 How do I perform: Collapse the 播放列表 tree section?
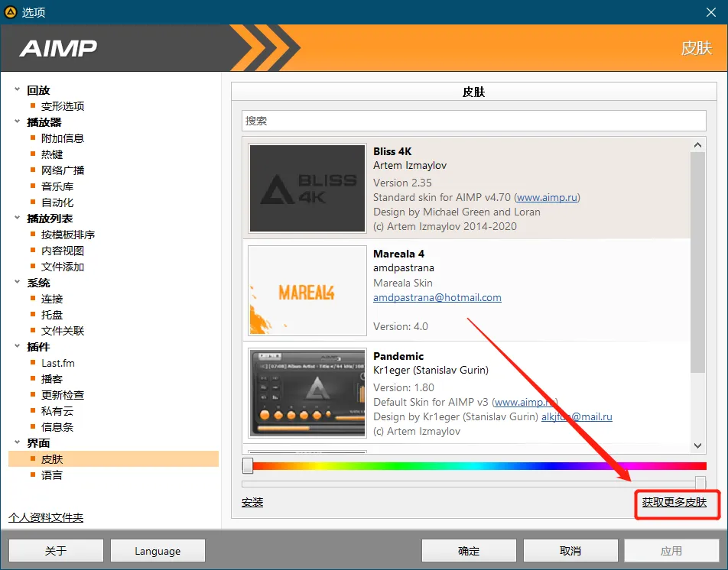click(x=17, y=218)
